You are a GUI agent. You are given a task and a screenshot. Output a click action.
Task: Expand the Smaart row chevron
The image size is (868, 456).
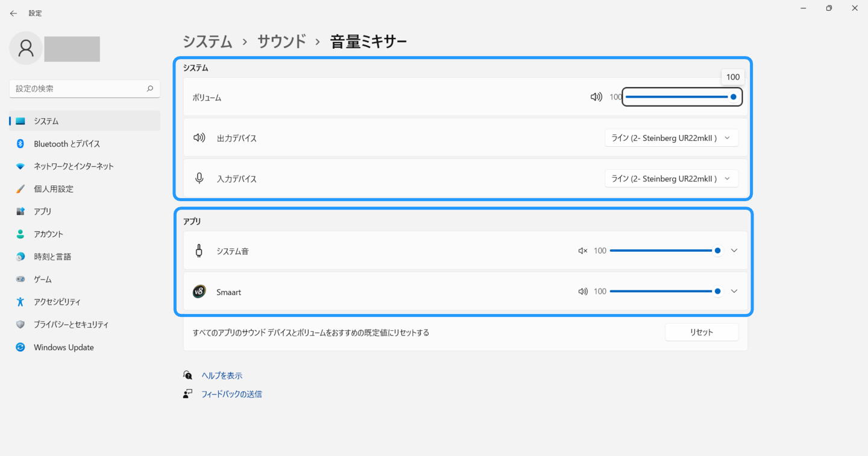(734, 292)
